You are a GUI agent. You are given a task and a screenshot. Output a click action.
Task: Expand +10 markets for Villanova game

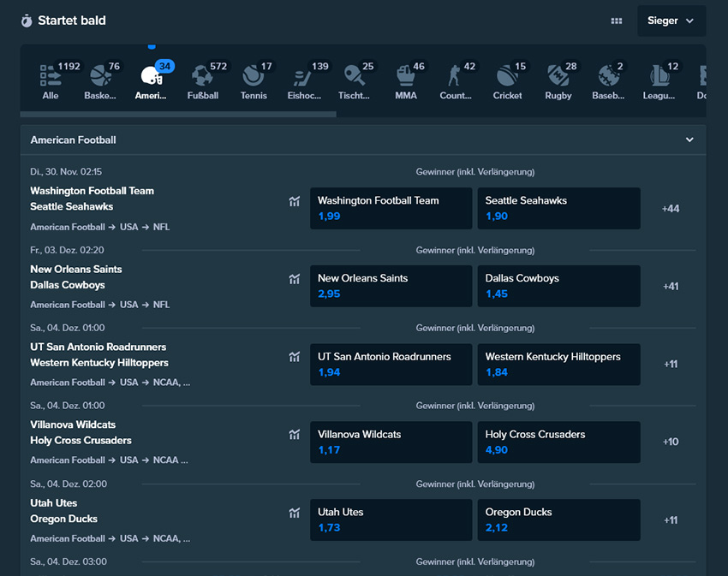[671, 442]
